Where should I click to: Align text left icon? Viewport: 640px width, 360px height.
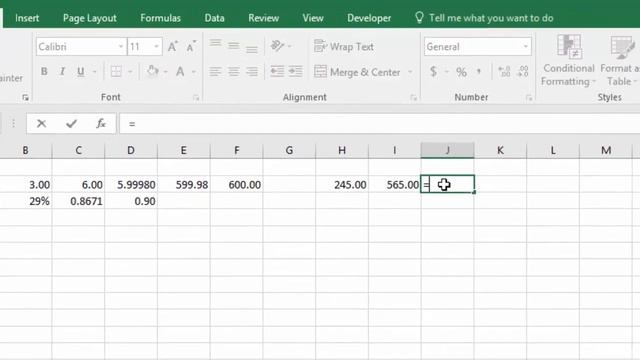(216, 72)
